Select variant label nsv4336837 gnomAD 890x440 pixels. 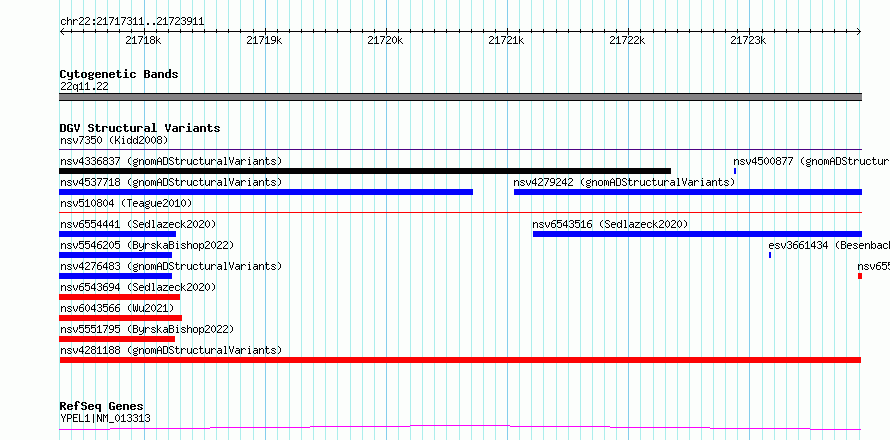(x=171, y=161)
